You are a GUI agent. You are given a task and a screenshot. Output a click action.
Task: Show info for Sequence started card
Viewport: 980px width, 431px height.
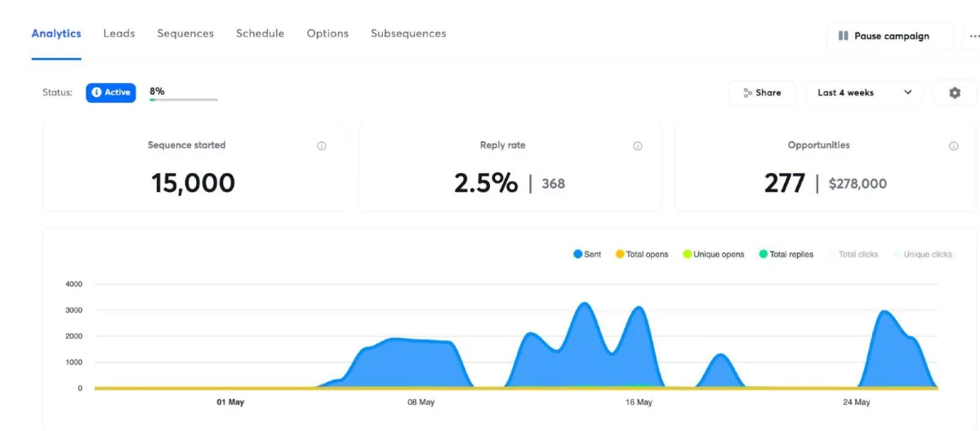click(x=322, y=146)
